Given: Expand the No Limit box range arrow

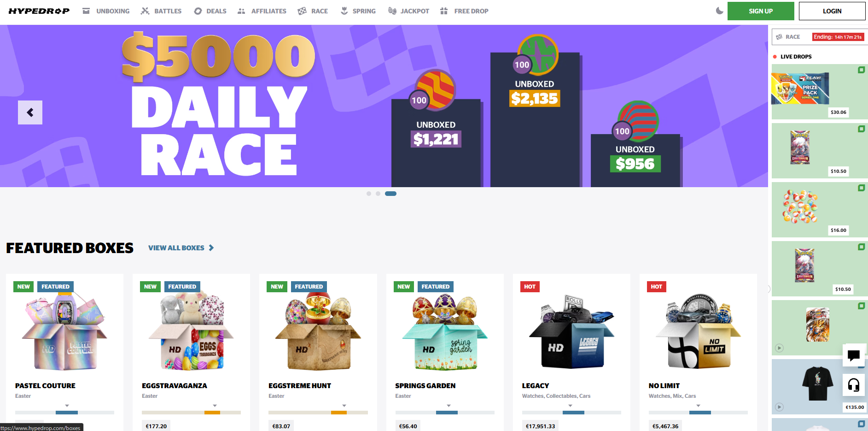Looking at the screenshot, I should click(x=698, y=406).
